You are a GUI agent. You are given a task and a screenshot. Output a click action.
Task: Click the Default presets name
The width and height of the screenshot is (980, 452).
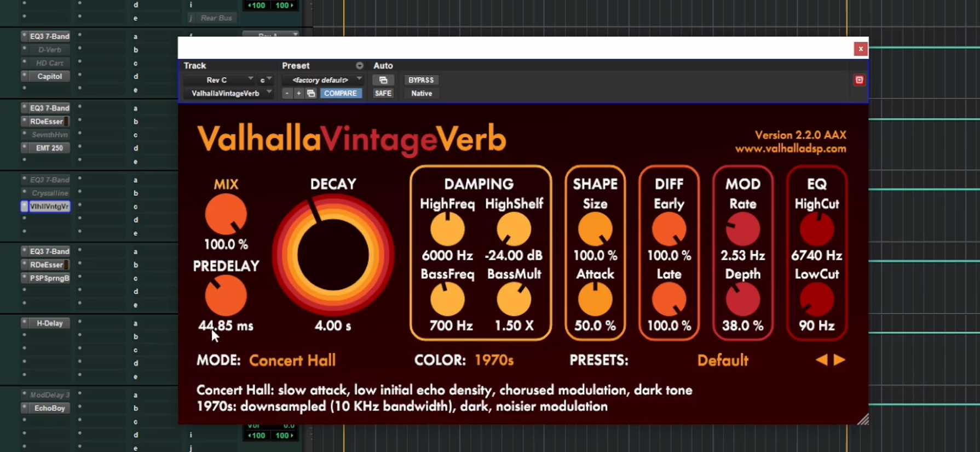[x=722, y=361]
